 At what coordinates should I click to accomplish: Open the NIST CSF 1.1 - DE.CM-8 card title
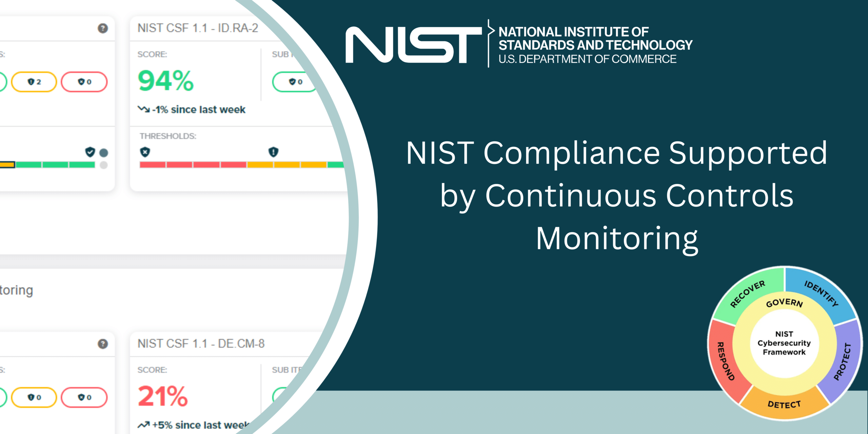[201, 344]
